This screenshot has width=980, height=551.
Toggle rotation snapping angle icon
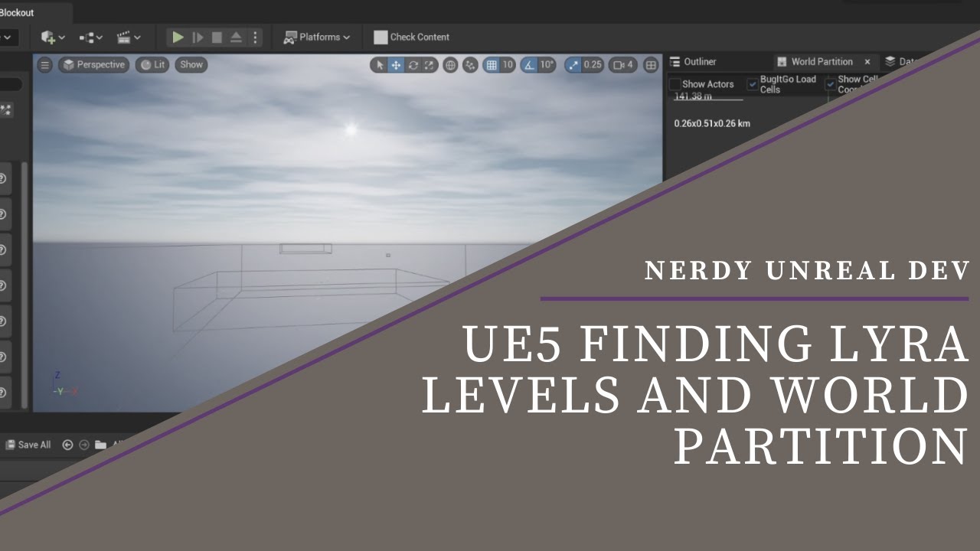point(528,65)
